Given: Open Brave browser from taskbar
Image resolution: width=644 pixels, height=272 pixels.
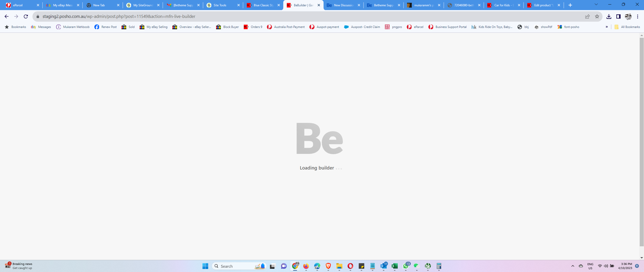Looking at the screenshot, I should (328, 266).
